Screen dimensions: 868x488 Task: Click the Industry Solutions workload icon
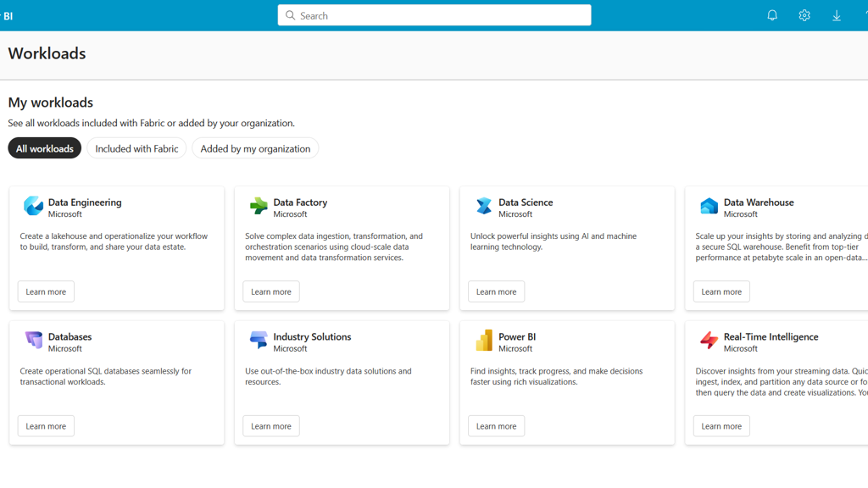coord(259,340)
